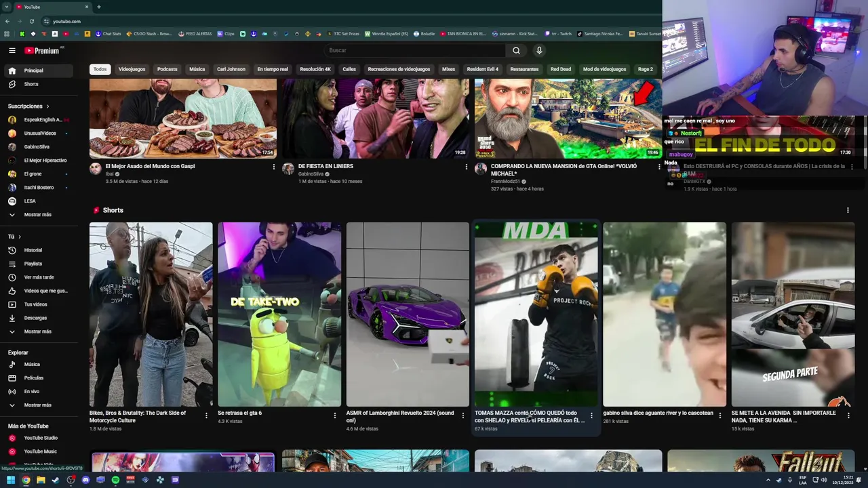Open options for Bikes, Bros & Brutality short

(x=207, y=415)
